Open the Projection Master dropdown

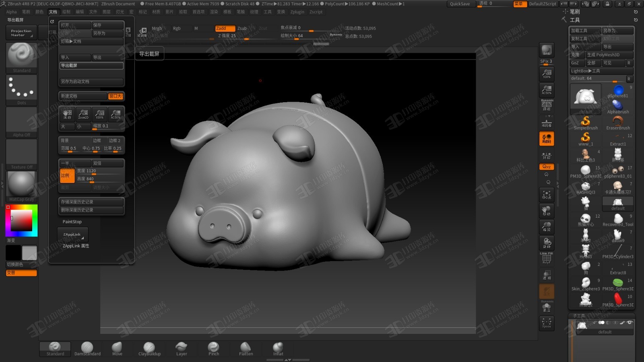(x=21, y=33)
